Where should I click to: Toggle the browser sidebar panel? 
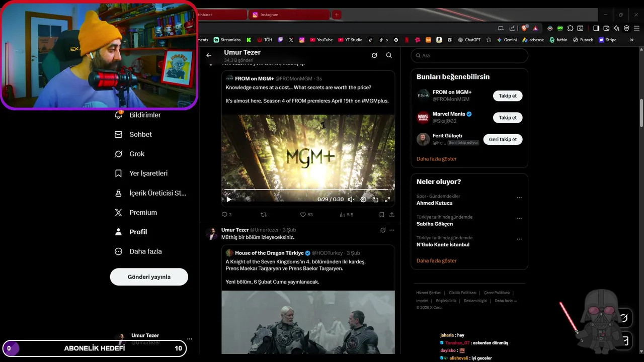pyautogui.click(x=596, y=28)
